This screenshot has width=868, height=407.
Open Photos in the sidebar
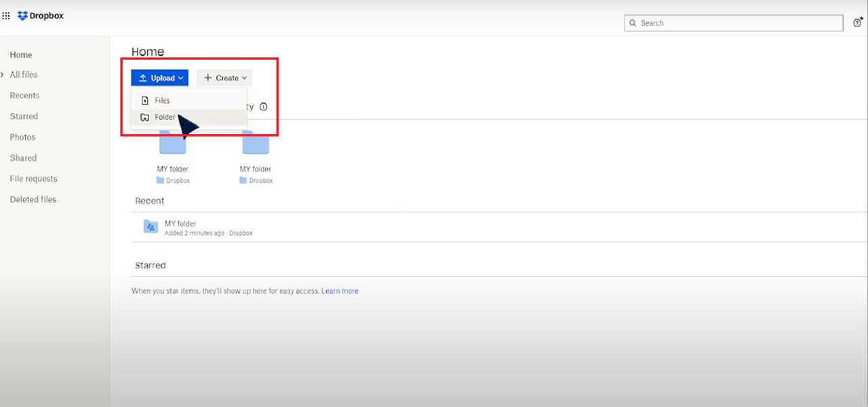coord(22,137)
